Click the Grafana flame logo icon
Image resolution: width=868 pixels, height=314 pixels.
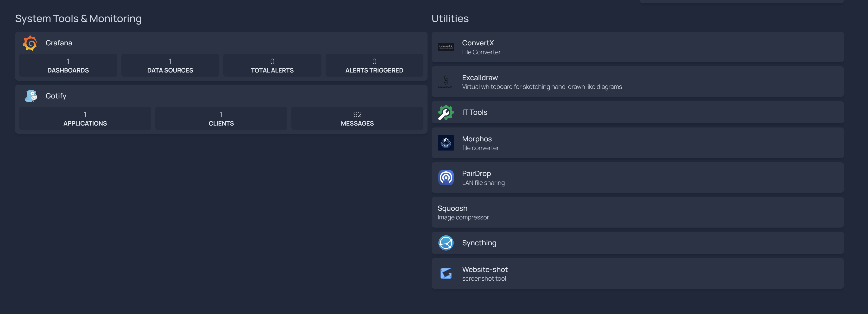click(x=30, y=43)
